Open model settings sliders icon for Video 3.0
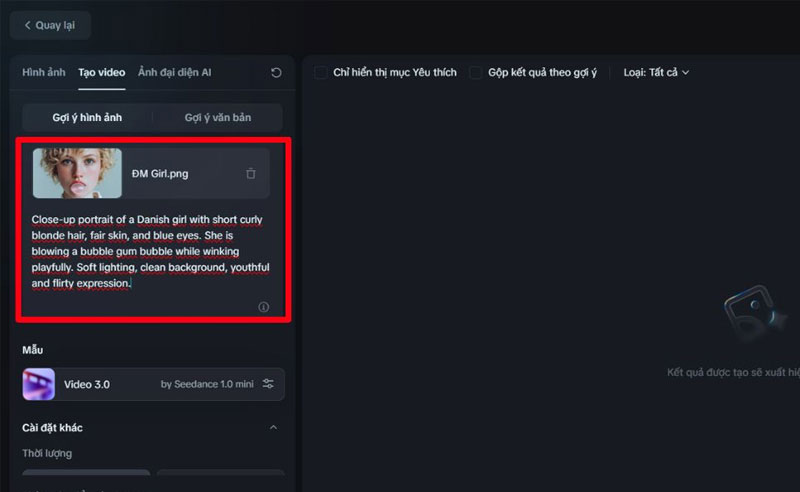This screenshot has width=800, height=492. click(x=268, y=384)
